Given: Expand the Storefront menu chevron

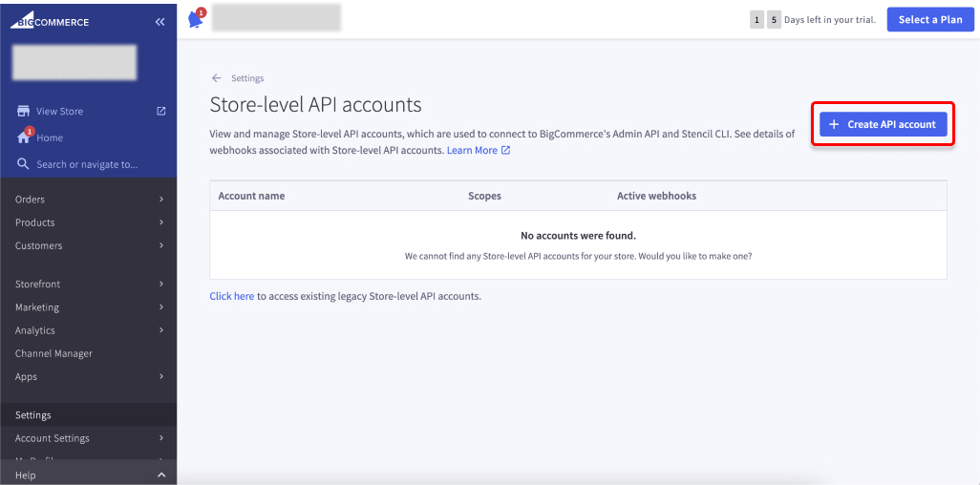Looking at the screenshot, I should (x=161, y=284).
